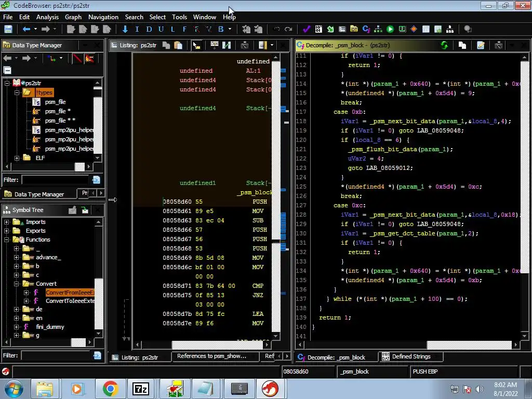Open the Decompiler (Cf) toolbar icon
532x399 pixels.
366,29
